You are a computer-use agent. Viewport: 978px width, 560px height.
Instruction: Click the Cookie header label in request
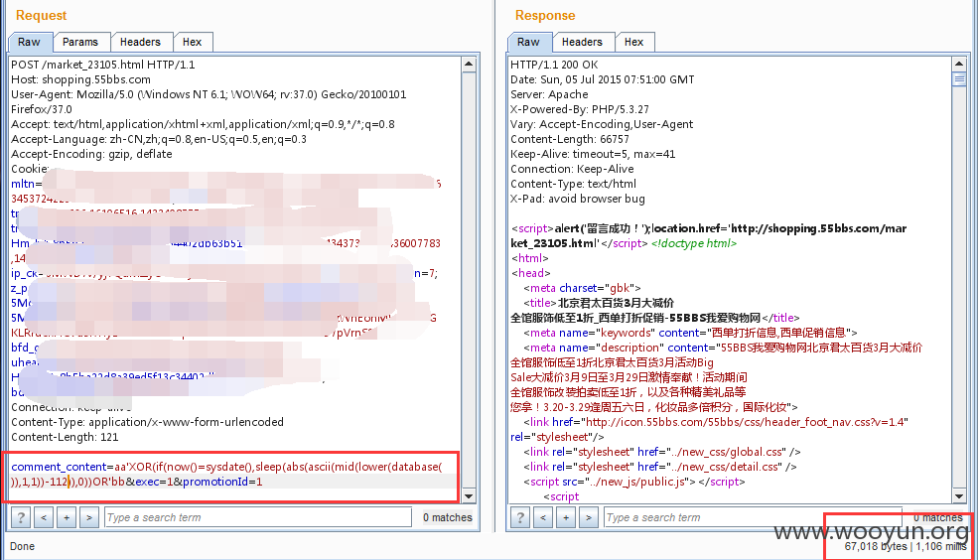(x=30, y=169)
